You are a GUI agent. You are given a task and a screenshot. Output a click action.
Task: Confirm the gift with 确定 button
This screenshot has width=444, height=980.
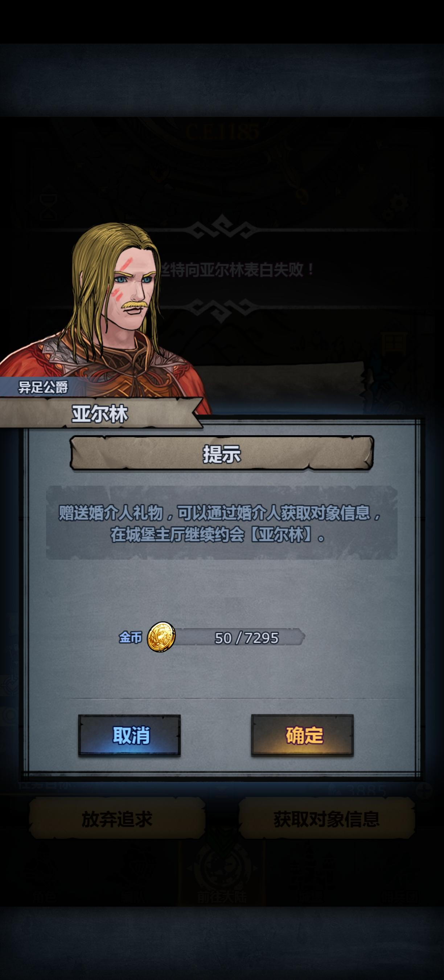[302, 735]
